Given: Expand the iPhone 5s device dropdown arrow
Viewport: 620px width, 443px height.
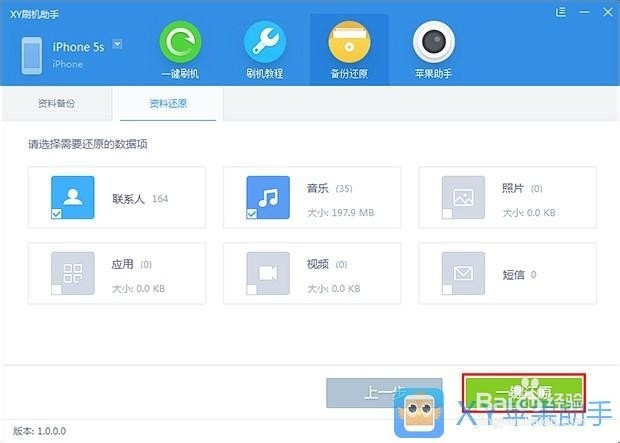Looking at the screenshot, I should [x=117, y=44].
